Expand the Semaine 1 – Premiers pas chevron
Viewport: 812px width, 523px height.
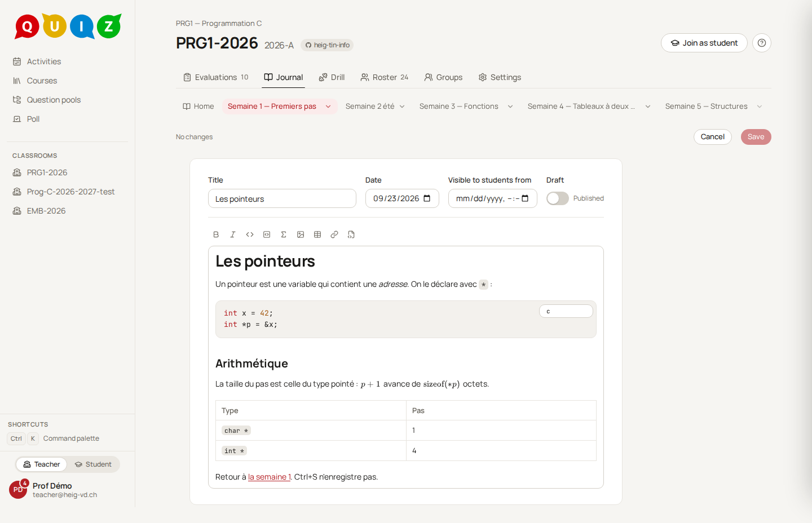[x=328, y=107]
